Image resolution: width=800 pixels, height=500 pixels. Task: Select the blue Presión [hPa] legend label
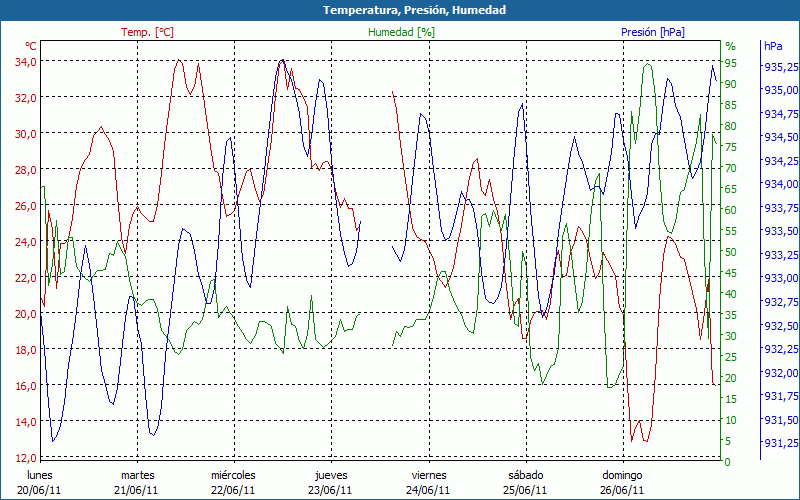(653, 32)
